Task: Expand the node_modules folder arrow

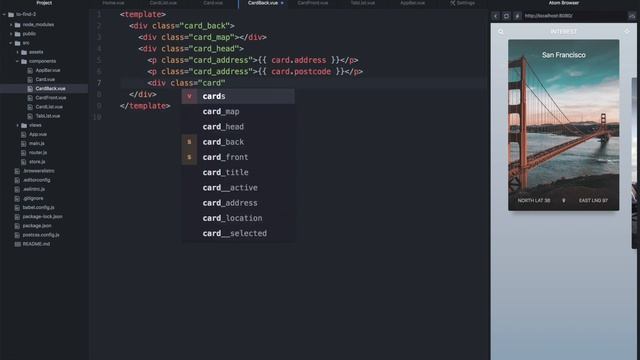Action: pos(11,24)
